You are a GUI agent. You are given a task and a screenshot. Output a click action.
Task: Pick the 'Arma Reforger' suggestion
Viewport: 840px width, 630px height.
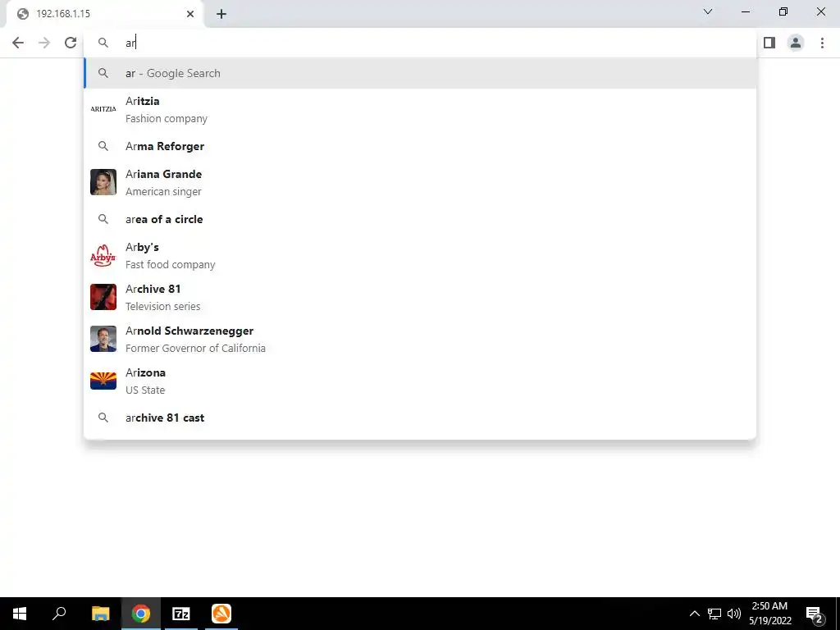tap(420, 146)
